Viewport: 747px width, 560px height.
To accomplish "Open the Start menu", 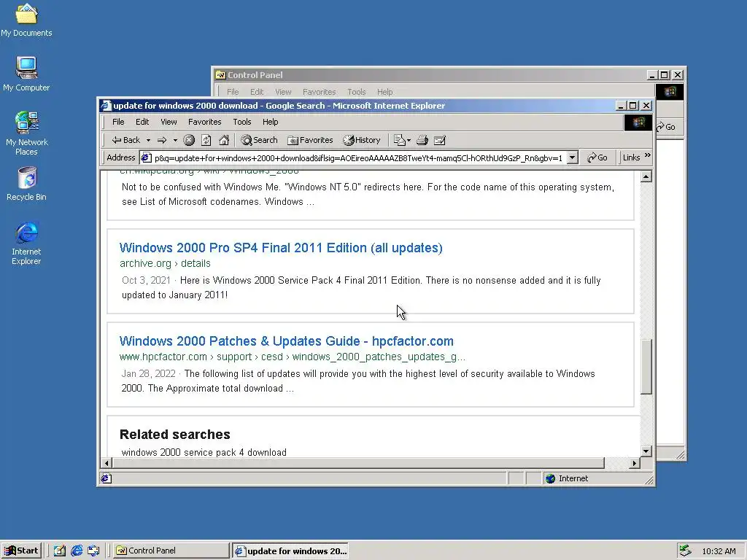I will (21, 551).
